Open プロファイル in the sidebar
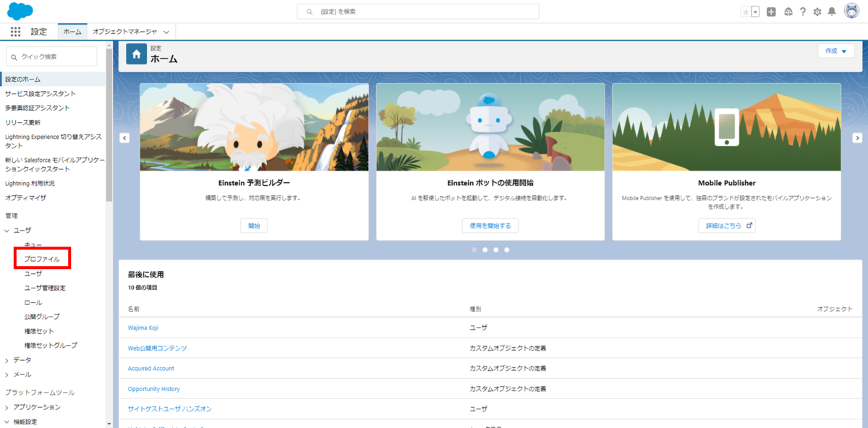This screenshot has height=428, width=868. pos(42,259)
